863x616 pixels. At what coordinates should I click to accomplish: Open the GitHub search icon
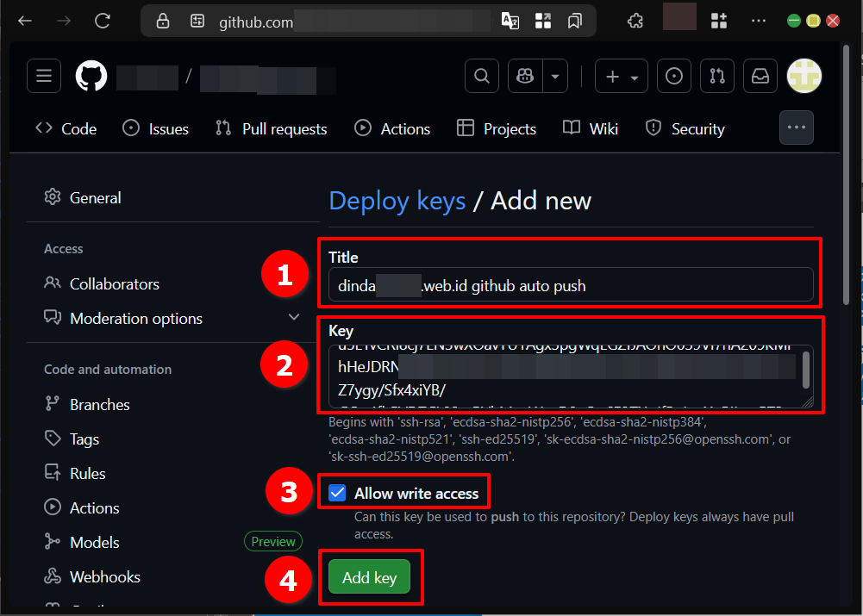(x=482, y=76)
